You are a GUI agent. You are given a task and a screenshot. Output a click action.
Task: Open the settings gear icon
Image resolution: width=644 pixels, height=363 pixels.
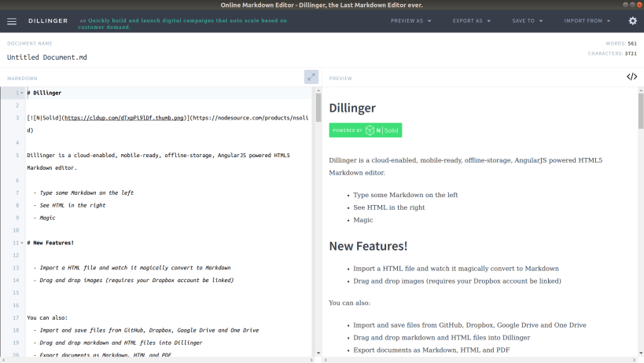coord(632,20)
